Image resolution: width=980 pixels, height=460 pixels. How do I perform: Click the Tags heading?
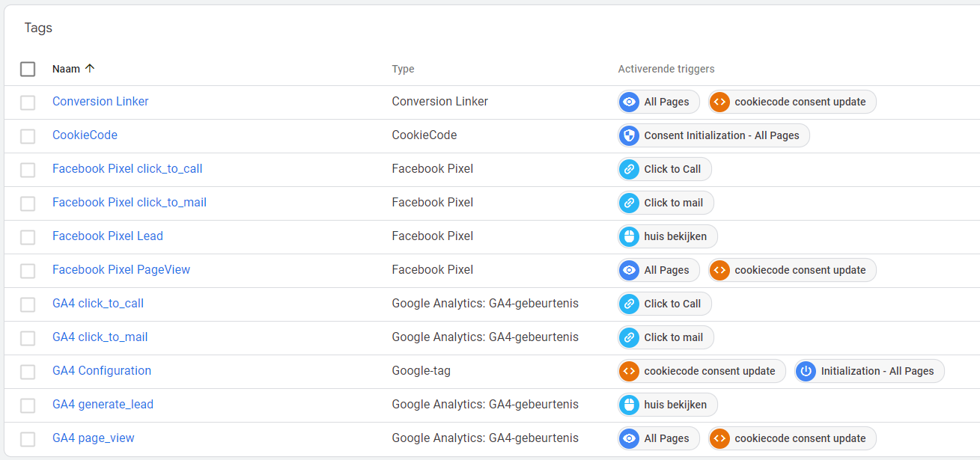[38, 28]
